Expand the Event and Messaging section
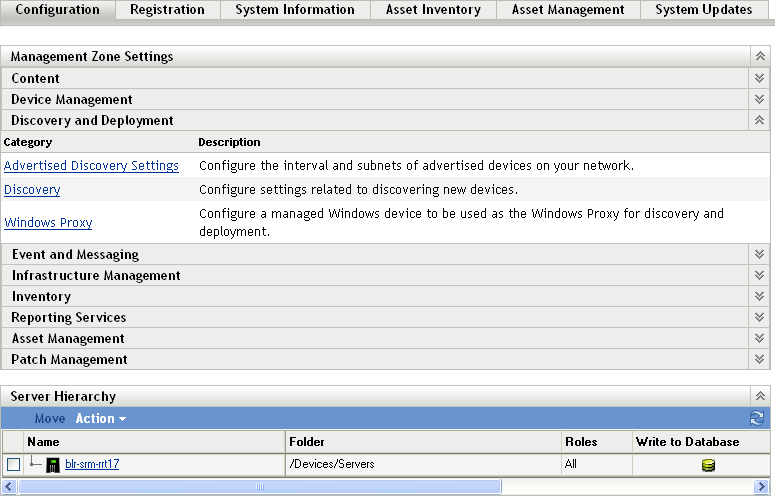Image resolution: width=775 pixels, height=496 pixels. [x=760, y=255]
